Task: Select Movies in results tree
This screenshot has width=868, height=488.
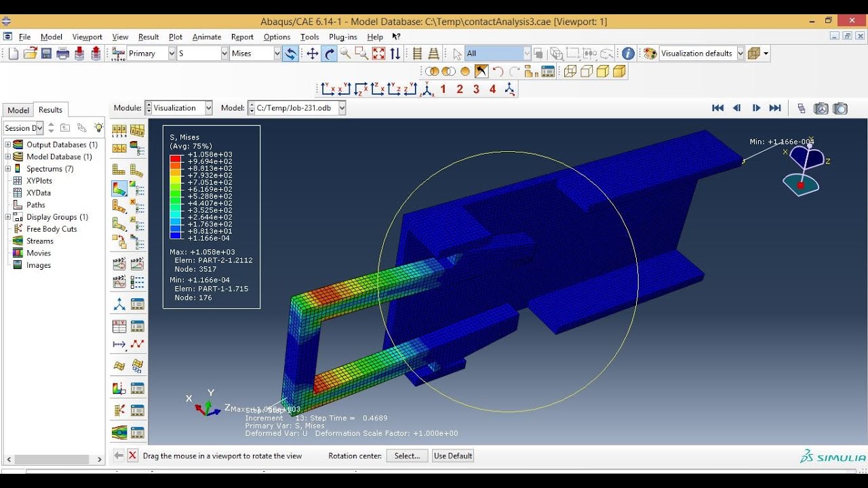Action: [39, 253]
